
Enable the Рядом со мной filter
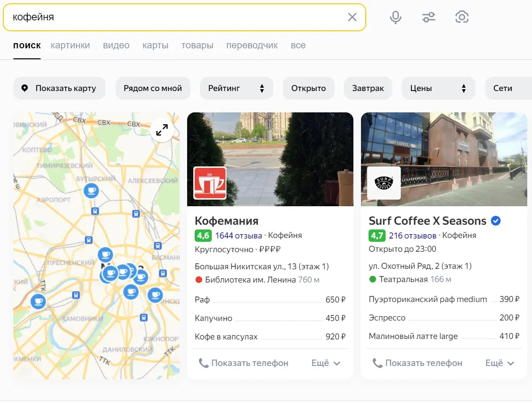click(x=153, y=88)
